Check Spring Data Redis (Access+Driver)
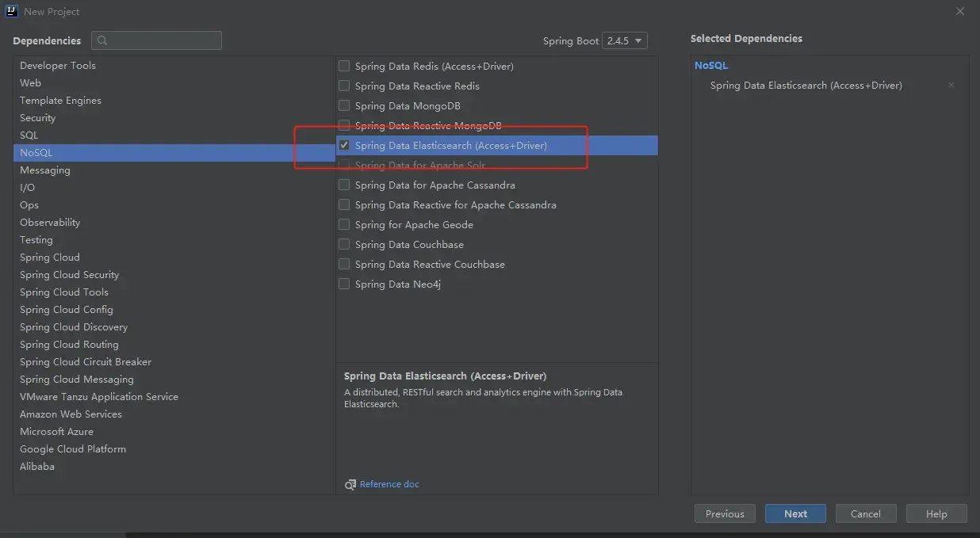The width and height of the screenshot is (980, 538). click(x=344, y=67)
